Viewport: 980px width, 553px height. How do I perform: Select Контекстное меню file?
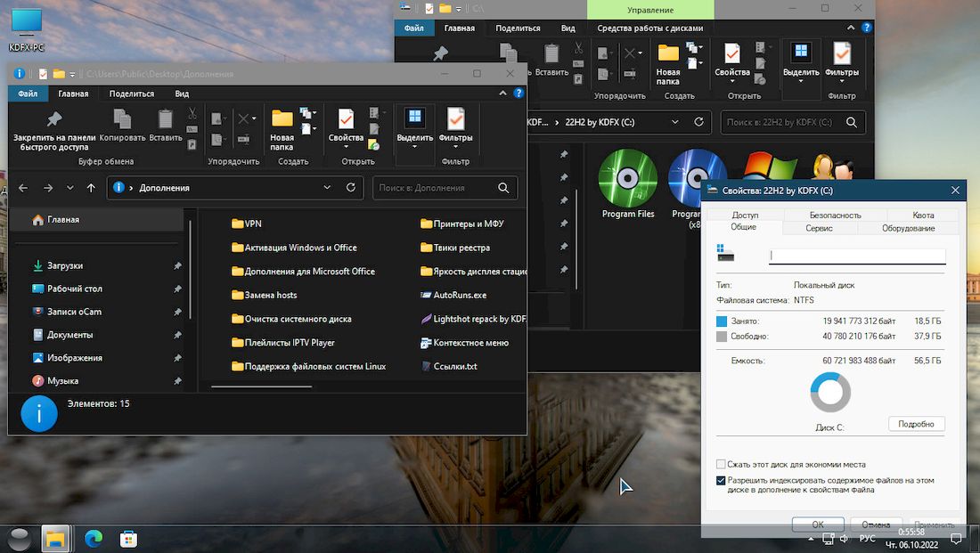[464, 343]
